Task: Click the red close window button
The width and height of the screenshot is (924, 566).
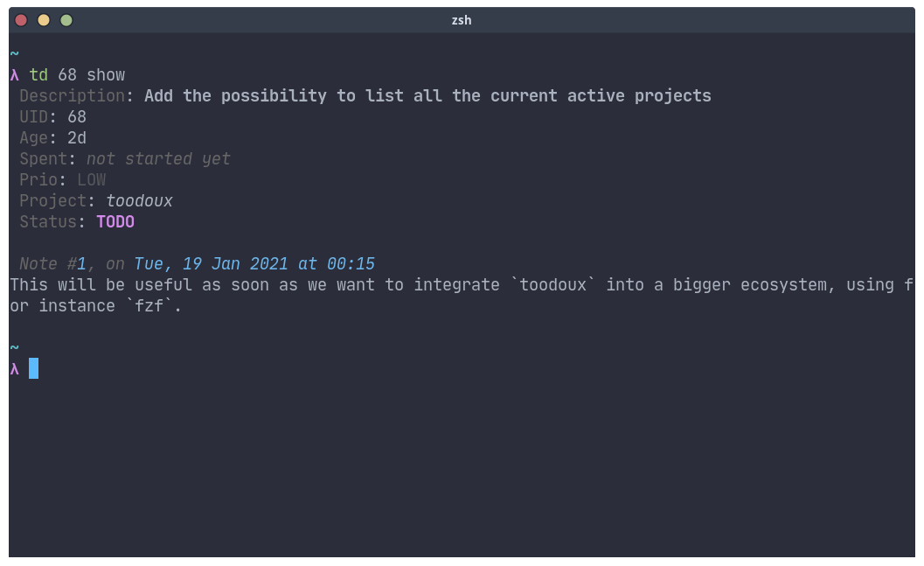Action: tap(21, 21)
